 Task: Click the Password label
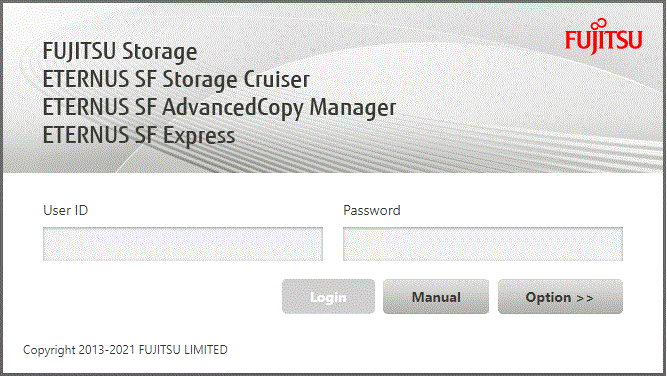372,210
